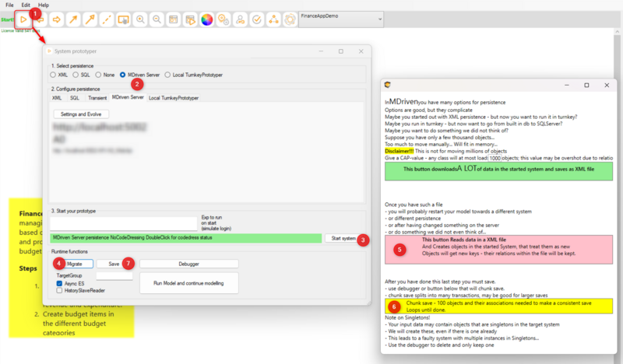Click the zoom in magnifier icon

click(x=140, y=19)
